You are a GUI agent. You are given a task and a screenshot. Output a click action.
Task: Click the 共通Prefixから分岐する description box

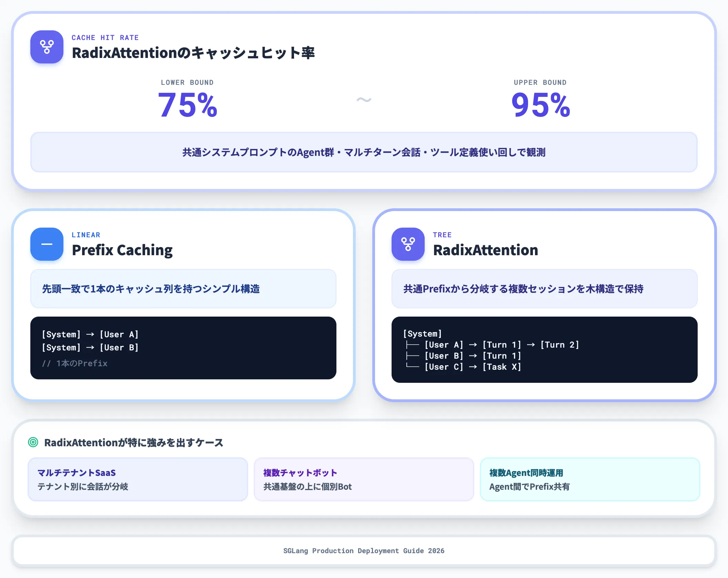pyautogui.click(x=545, y=289)
